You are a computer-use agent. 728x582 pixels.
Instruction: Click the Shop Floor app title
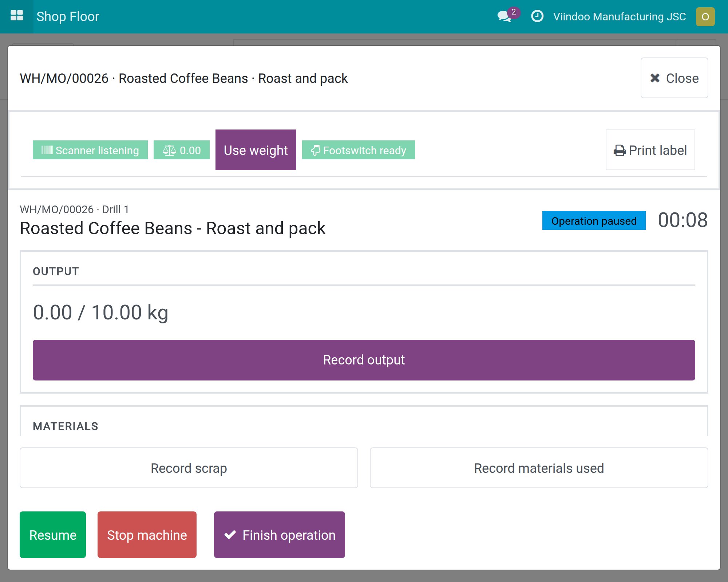68,17
